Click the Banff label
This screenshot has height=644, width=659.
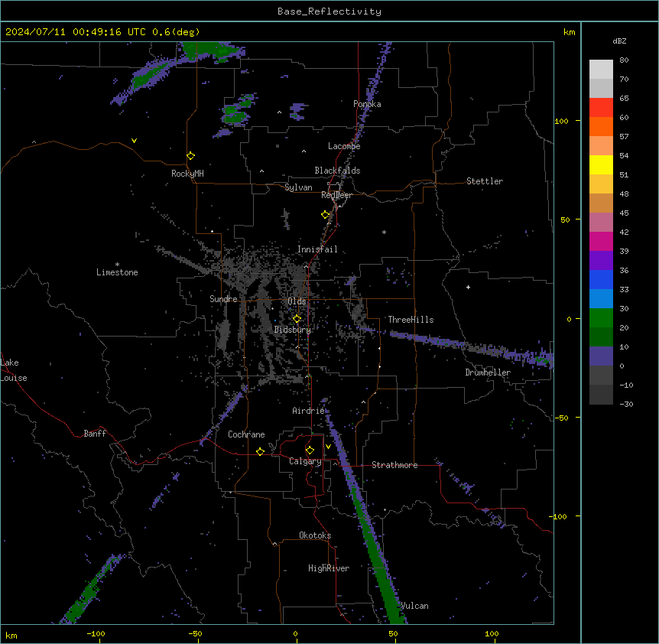click(95, 434)
